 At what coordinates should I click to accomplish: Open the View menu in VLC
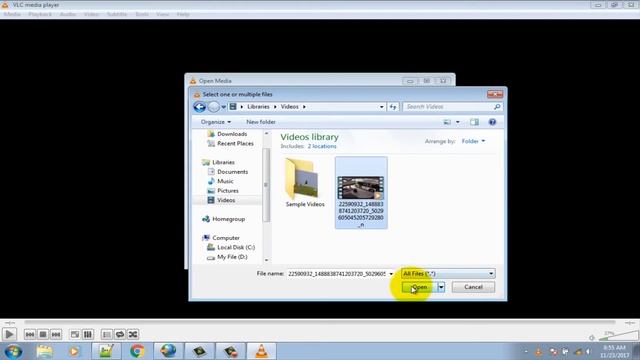point(162,14)
